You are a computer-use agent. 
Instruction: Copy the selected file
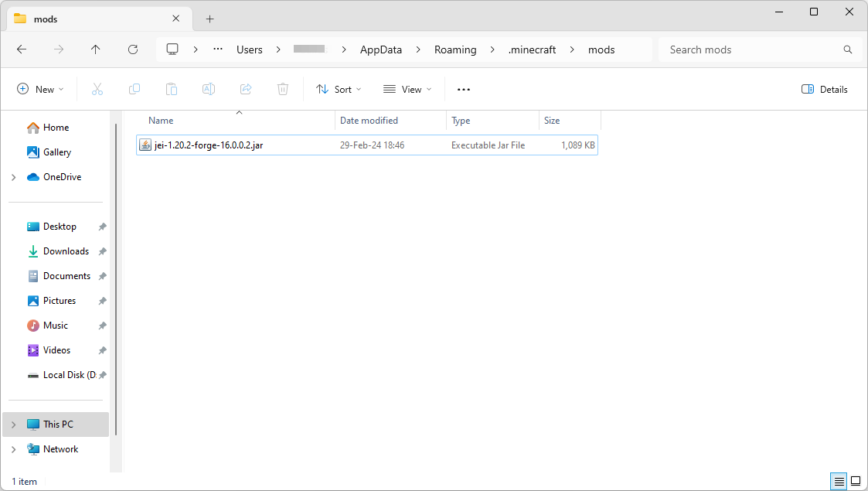(x=134, y=89)
